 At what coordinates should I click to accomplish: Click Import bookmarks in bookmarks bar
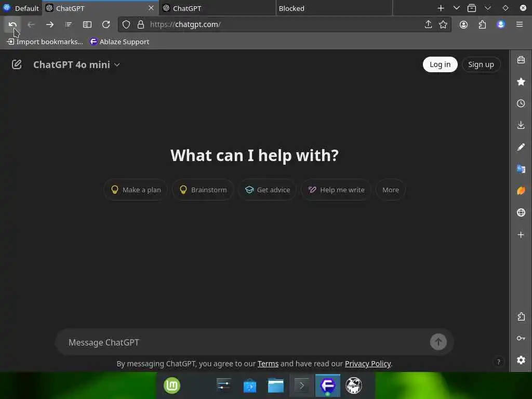point(45,42)
